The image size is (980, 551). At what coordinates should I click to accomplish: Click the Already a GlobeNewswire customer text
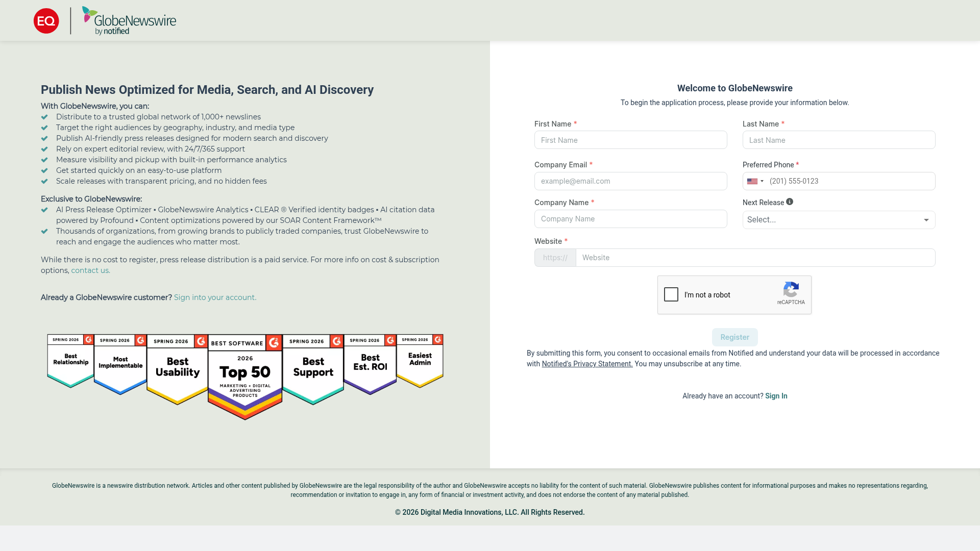(x=106, y=297)
